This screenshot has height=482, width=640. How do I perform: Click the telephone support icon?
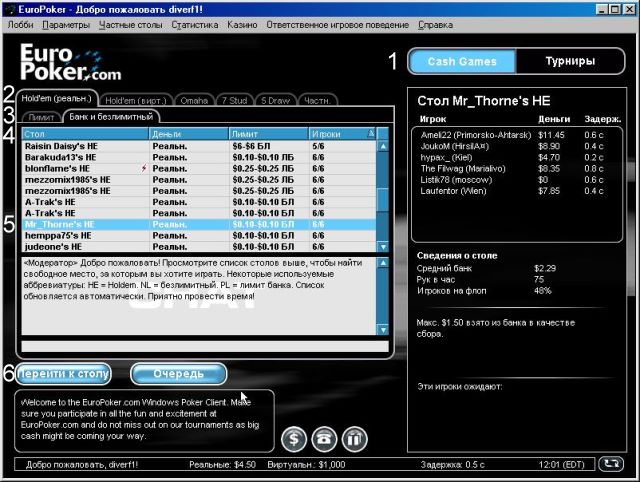tap(324, 439)
